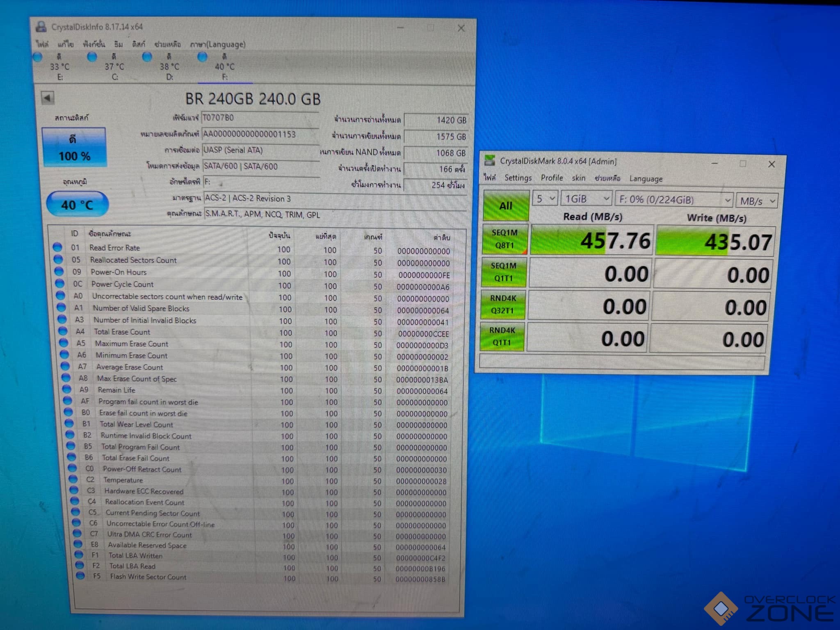Image resolution: width=840 pixels, height=630 pixels.
Task: Click status circle for Total LBA Written
Action: pyautogui.click(x=79, y=555)
